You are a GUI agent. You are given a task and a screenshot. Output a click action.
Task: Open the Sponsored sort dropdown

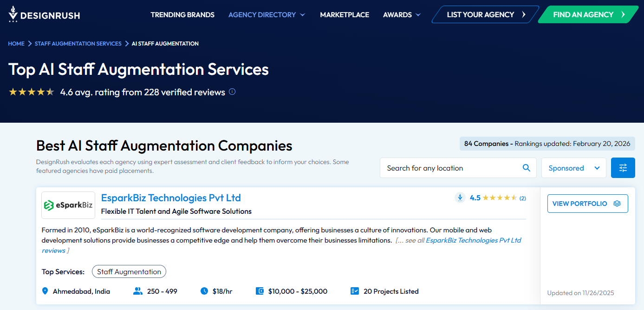(574, 168)
